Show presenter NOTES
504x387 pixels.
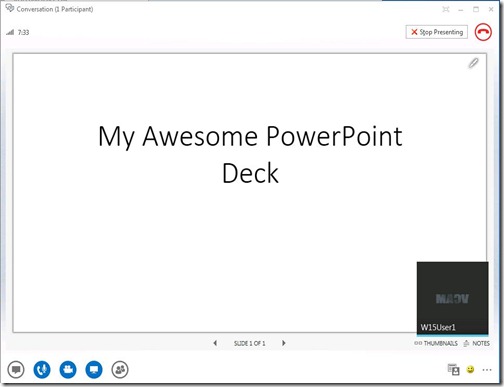tap(477, 343)
